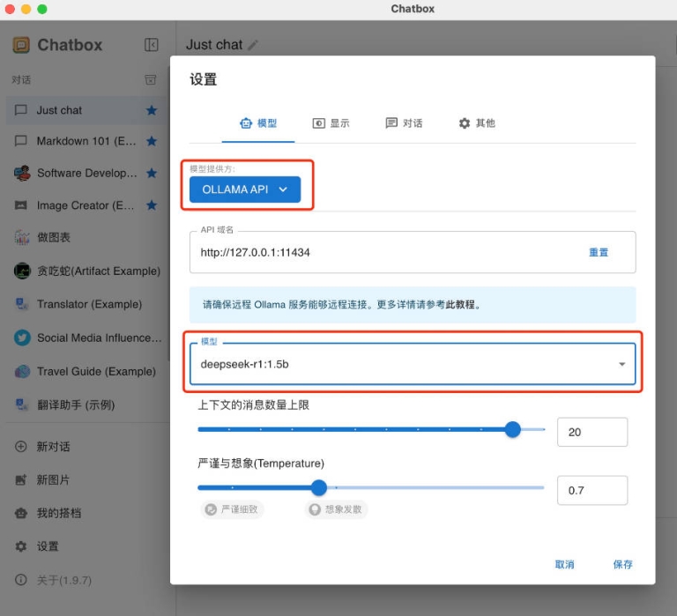677x616 pixels.
Task: Open the 新对话 plus icon entry
Action: 21,447
